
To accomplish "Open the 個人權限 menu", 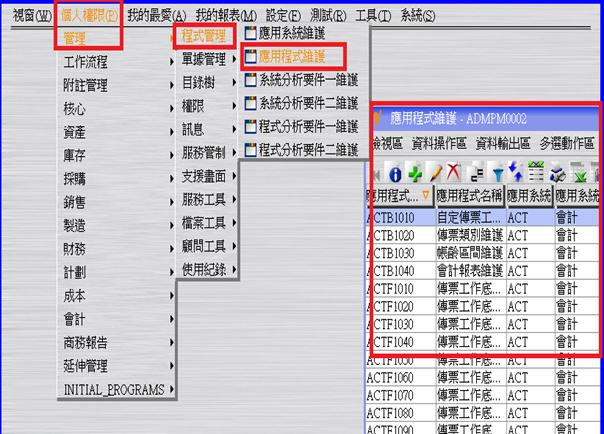I will pos(89,16).
